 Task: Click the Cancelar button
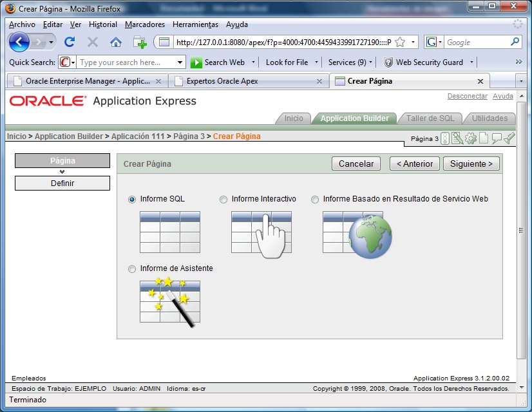(x=356, y=164)
